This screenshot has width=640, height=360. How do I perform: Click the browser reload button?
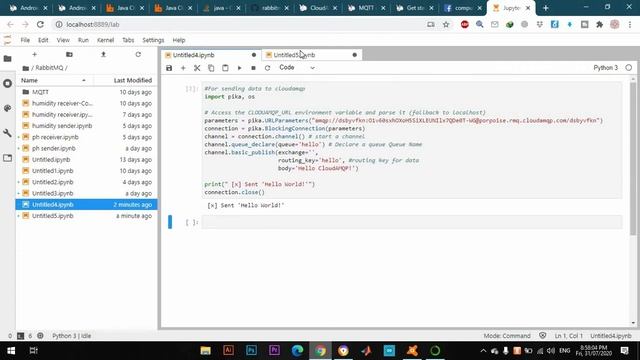pos(40,24)
